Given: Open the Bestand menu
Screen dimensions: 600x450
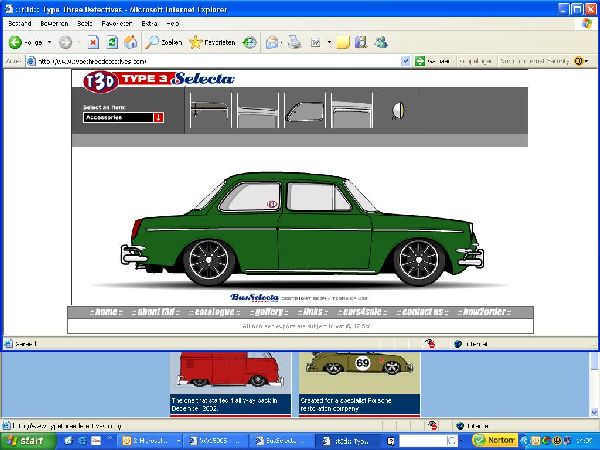Looking at the screenshot, I should coord(20,22).
